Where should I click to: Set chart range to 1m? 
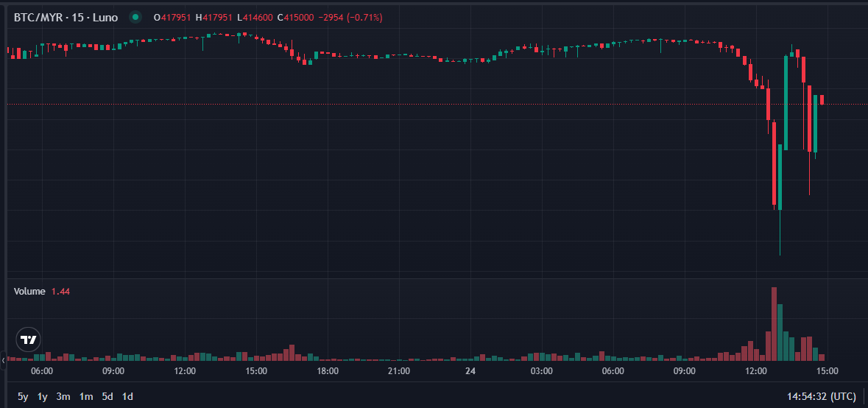pos(86,397)
